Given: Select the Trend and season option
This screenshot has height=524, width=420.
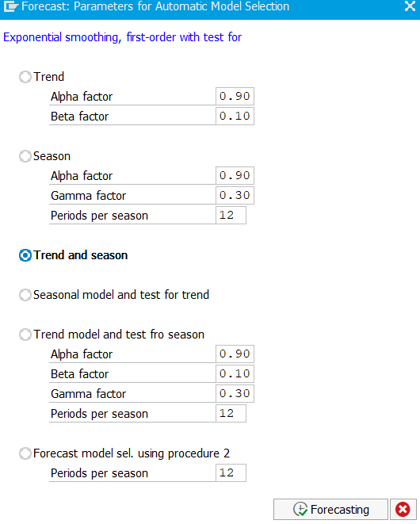Looking at the screenshot, I should tap(25, 255).
